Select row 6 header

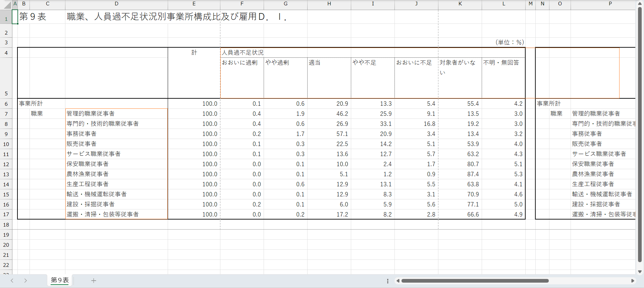pyautogui.click(x=6, y=104)
